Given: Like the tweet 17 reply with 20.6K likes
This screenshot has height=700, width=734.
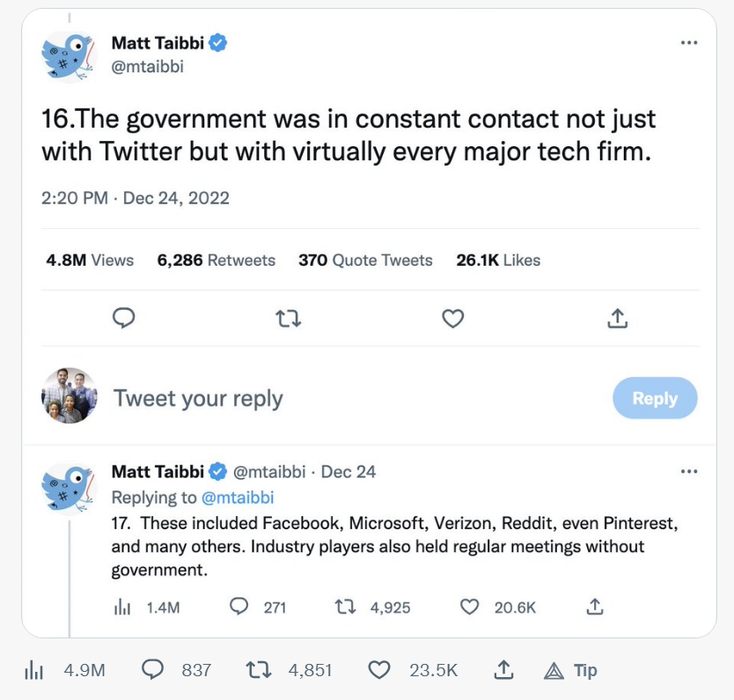Looking at the screenshot, I should point(471,607).
